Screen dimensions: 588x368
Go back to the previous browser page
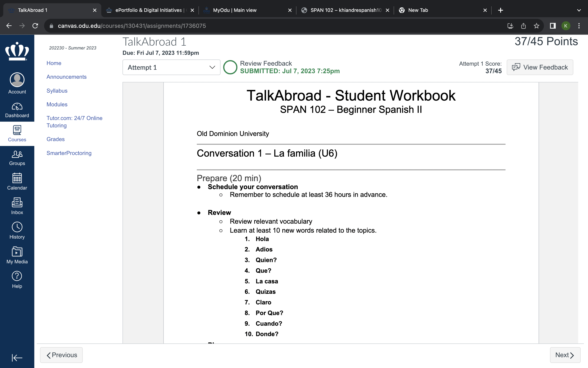(9, 26)
